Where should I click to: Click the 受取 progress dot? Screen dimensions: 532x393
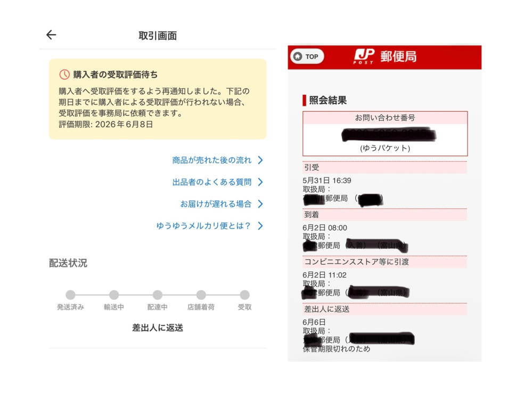[244, 294]
